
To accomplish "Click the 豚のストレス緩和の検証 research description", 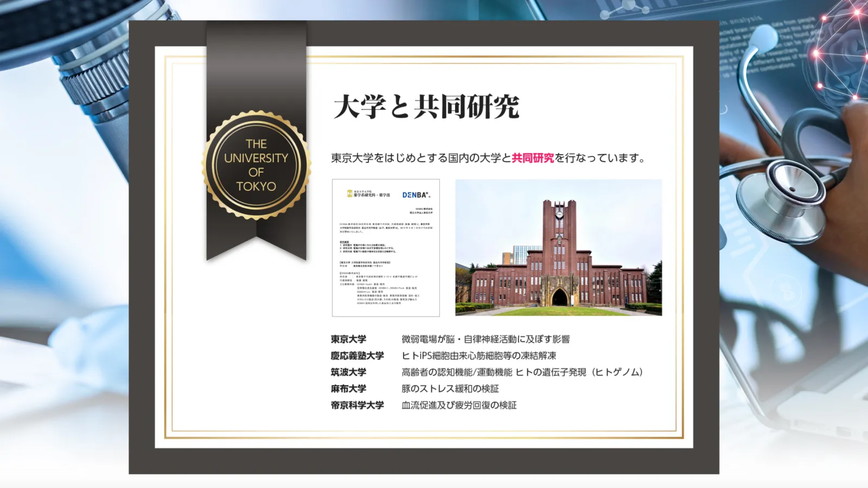I will [450, 389].
